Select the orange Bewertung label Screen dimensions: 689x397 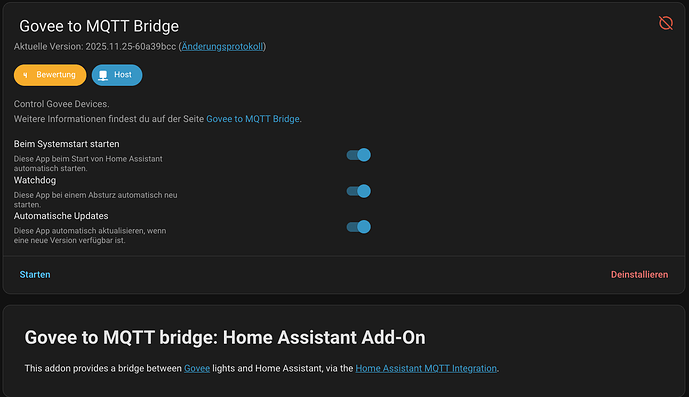coord(56,75)
